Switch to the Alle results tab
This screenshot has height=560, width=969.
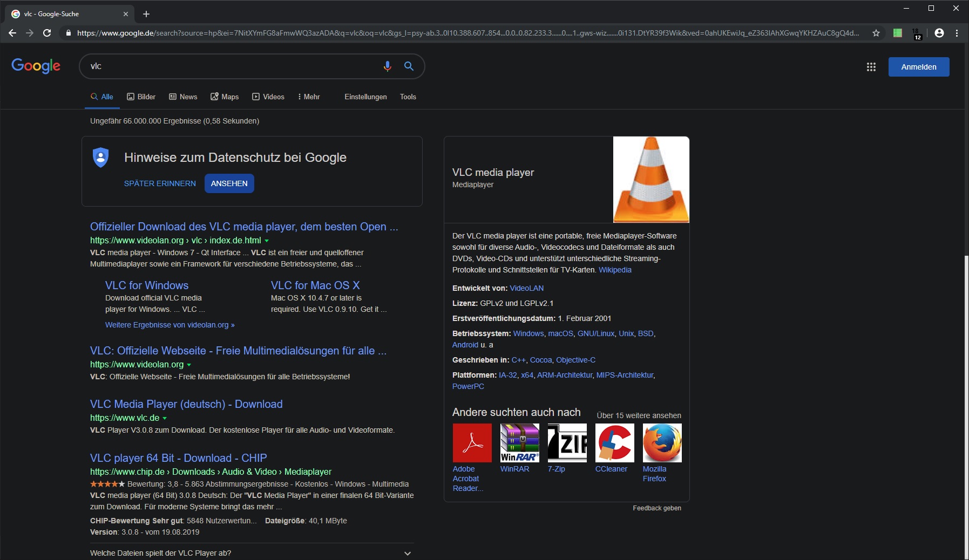pos(102,97)
